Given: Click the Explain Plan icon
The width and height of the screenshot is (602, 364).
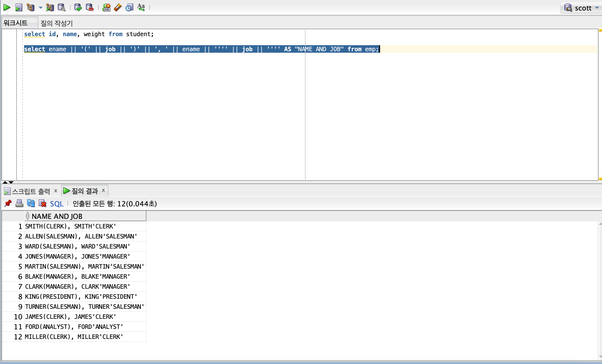Looking at the screenshot, I should 31,8.
